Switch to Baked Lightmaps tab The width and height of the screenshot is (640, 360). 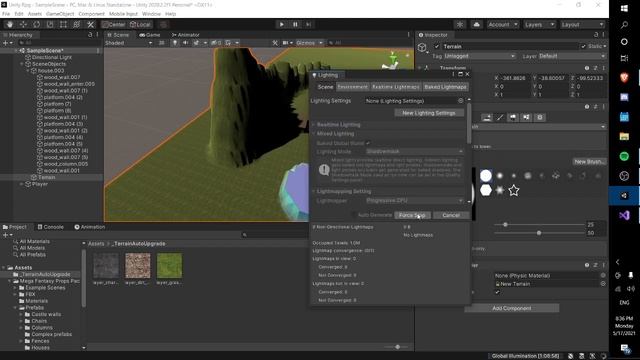click(445, 87)
